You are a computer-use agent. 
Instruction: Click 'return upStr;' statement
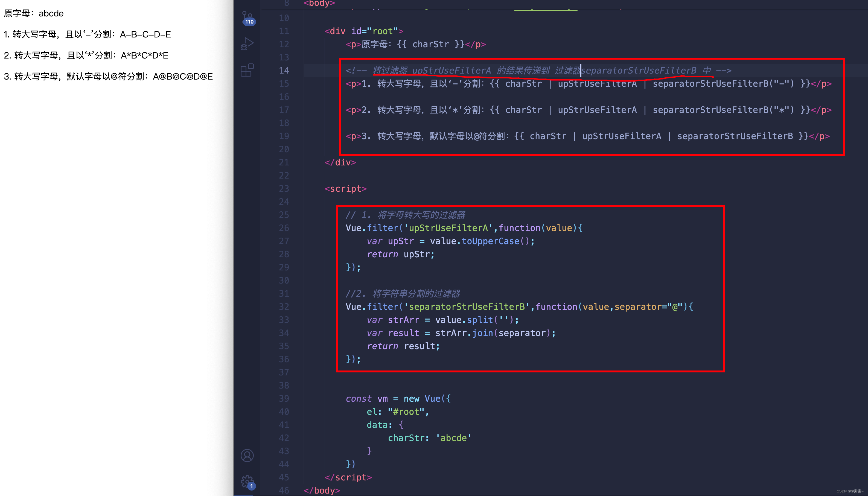(401, 254)
